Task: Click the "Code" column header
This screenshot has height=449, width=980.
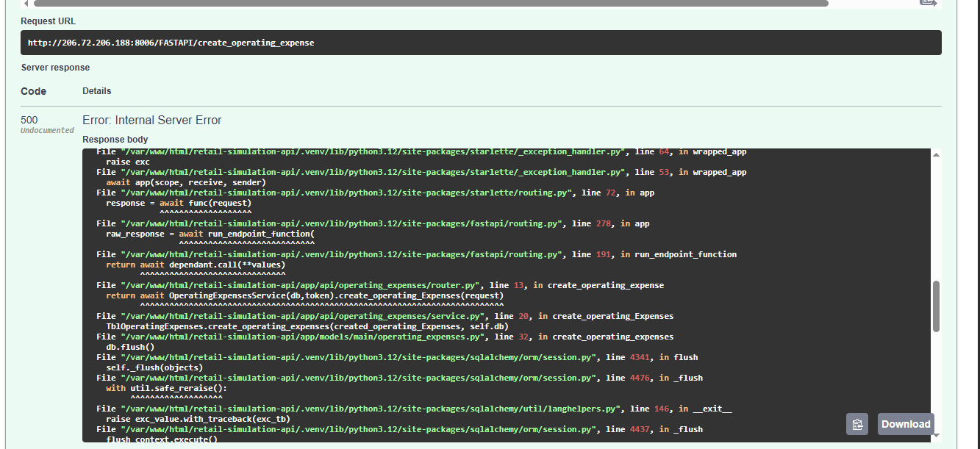Action: coord(34,92)
